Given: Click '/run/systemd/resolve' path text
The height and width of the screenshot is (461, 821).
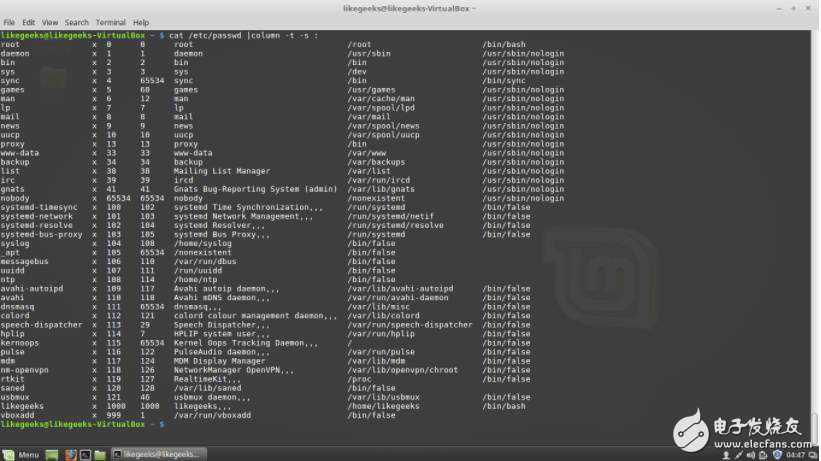Looking at the screenshot, I should coord(395,225).
